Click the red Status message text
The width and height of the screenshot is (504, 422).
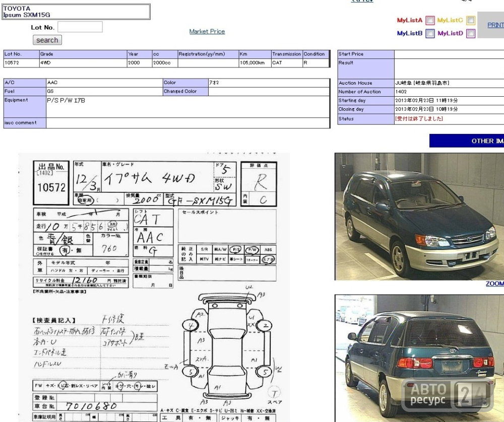point(419,119)
